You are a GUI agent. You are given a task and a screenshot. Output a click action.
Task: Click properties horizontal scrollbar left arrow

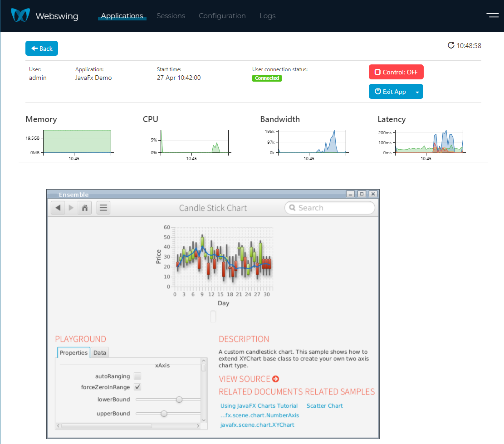coord(58,426)
